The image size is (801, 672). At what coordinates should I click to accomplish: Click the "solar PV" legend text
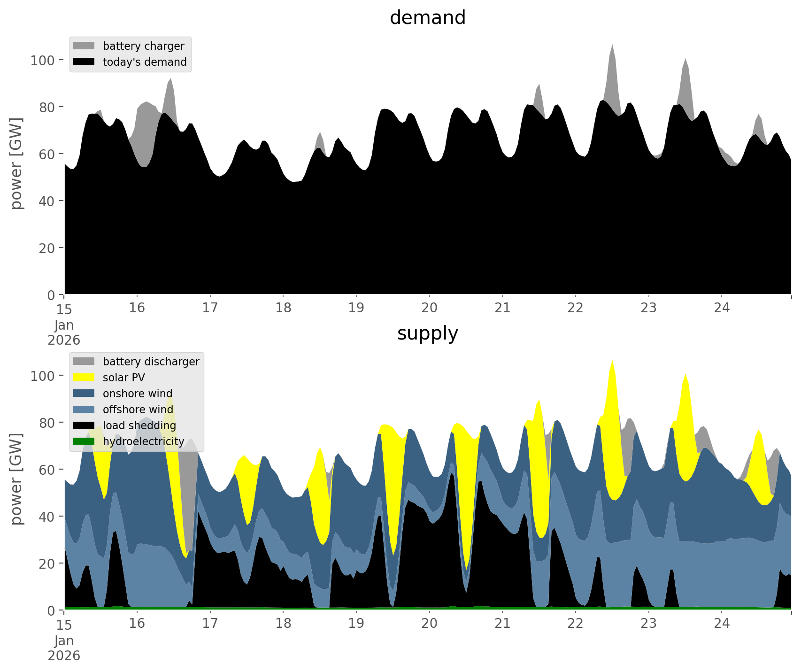(x=124, y=378)
